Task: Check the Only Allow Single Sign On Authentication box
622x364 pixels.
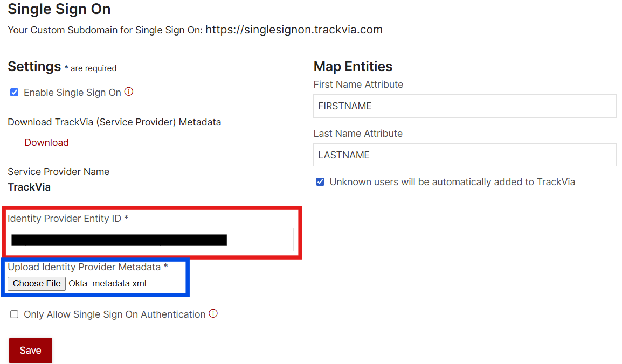Action: pos(14,314)
